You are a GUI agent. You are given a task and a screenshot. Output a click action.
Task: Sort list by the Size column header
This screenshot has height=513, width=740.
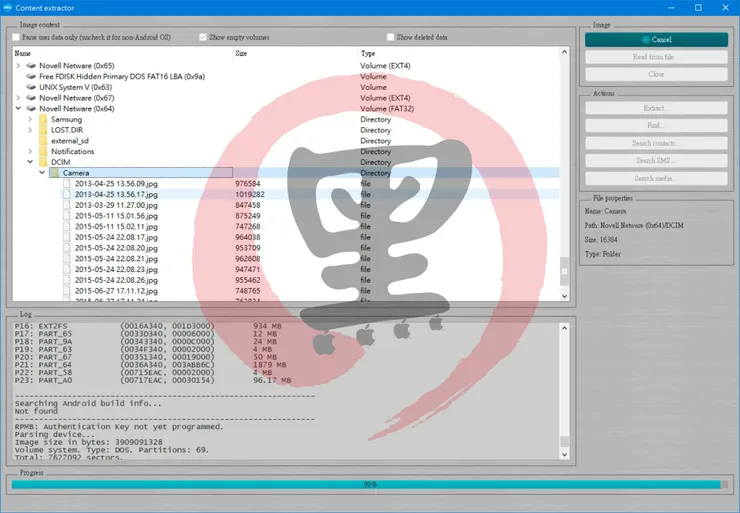[241, 53]
